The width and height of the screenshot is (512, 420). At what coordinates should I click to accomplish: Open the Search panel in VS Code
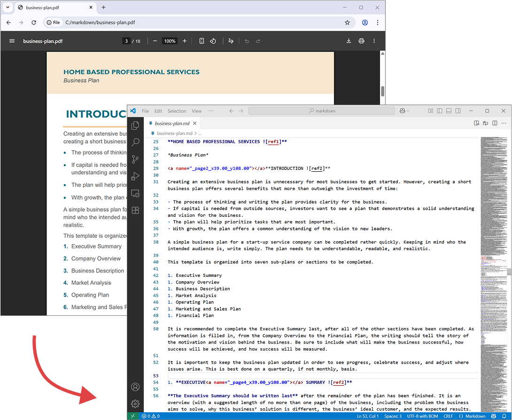(135, 142)
